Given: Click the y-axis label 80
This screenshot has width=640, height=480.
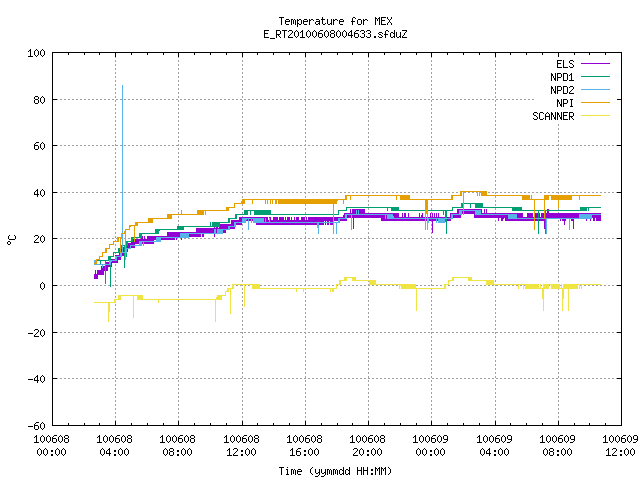Looking at the screenshot, I should coord(39,100).
